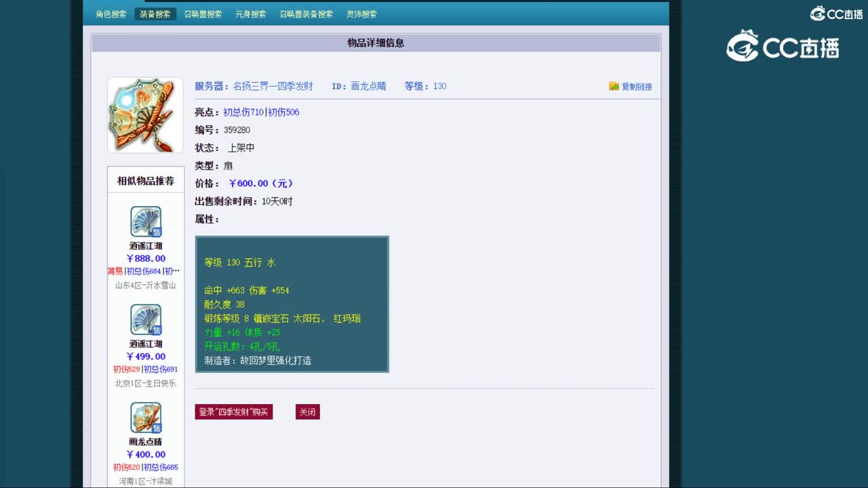The width and height of the screenshot is (868, 488).
Task: Click the 关闭 close button
Action: pyautogui.click(x=307, y=411)
